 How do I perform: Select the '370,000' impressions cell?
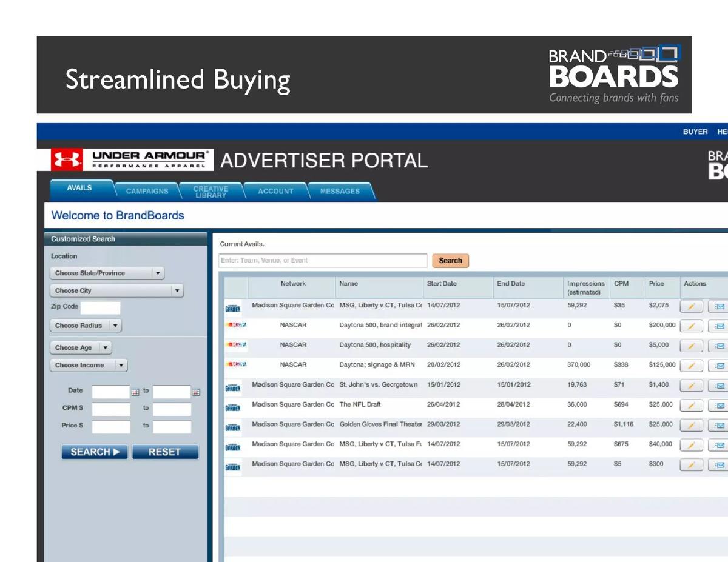tap(578, 365)
